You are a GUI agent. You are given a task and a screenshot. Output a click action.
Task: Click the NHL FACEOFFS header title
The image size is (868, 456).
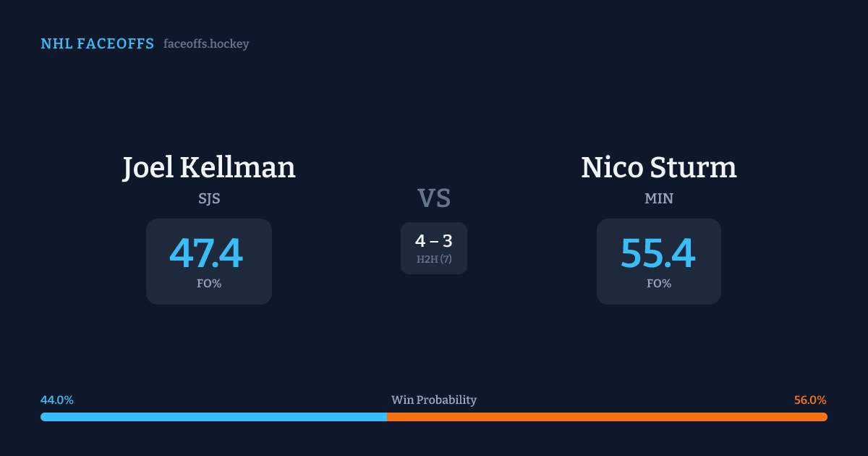click(x=97, y=44)
